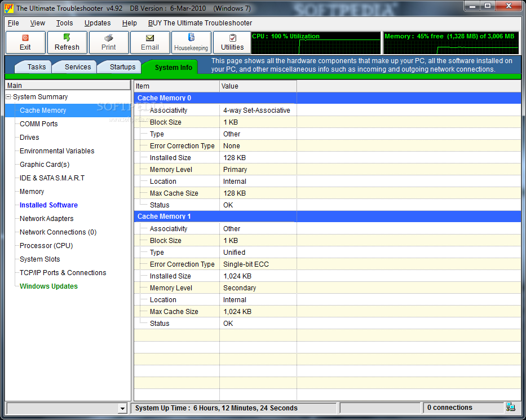Select the Cache Memory 1 group header
Image resolution: width=526 pixels, height=420 pixels.
point(328,216)
